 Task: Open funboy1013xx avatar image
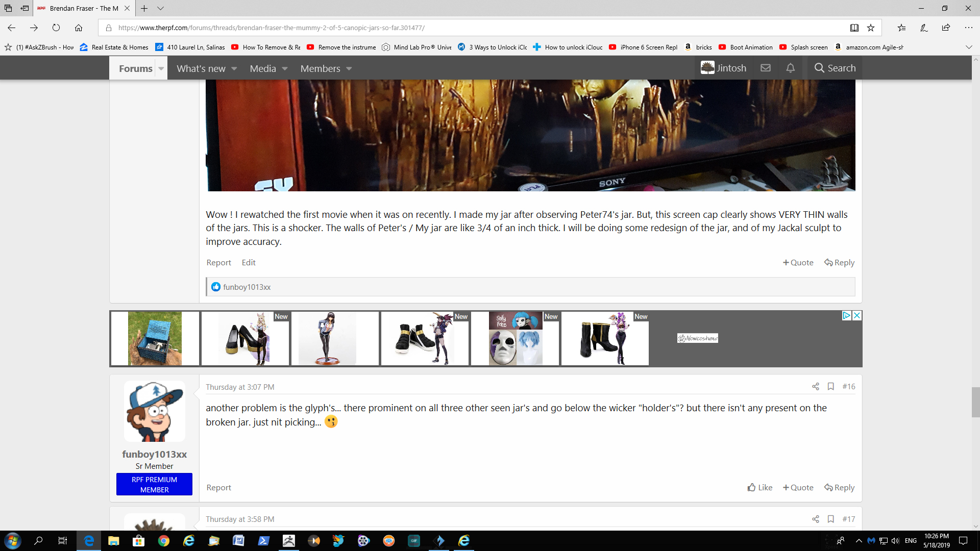pyautogui.click(x=154, y=411)
